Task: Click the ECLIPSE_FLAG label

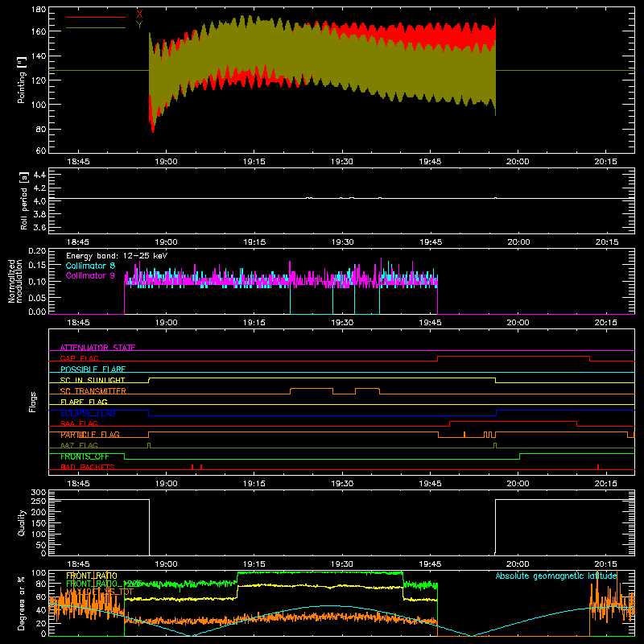Action: pyautogui.click(x=88, y=413)
